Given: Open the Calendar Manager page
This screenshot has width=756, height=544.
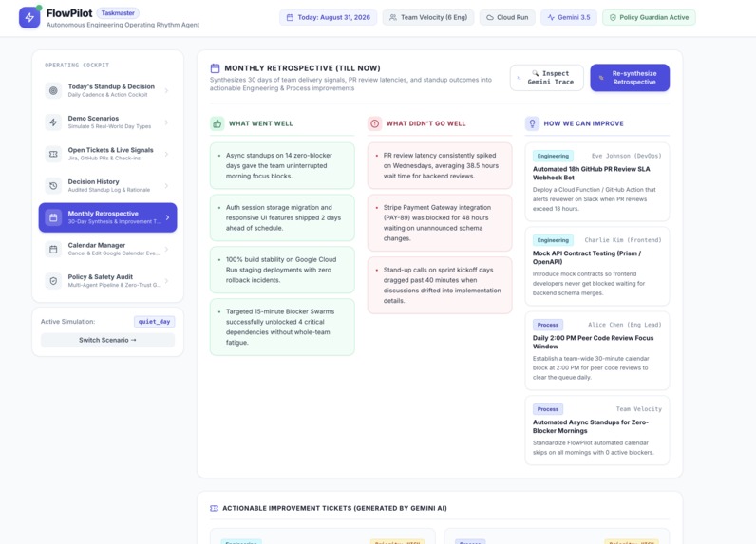Looking at the screenshot, I should click(x=107, y=249).
